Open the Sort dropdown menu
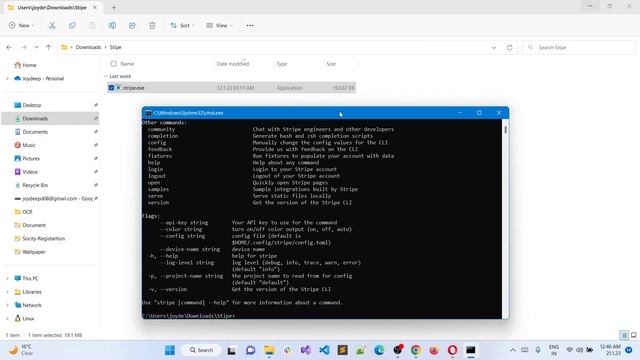640x360 pixels. click(x=182, y=25)
